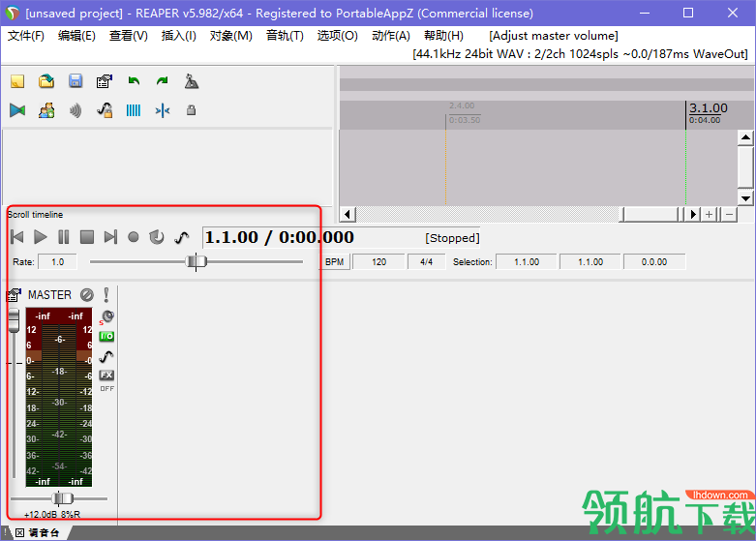756x541 pixels.
Task: Click the master pan slider handle
Action: [62, 498]
